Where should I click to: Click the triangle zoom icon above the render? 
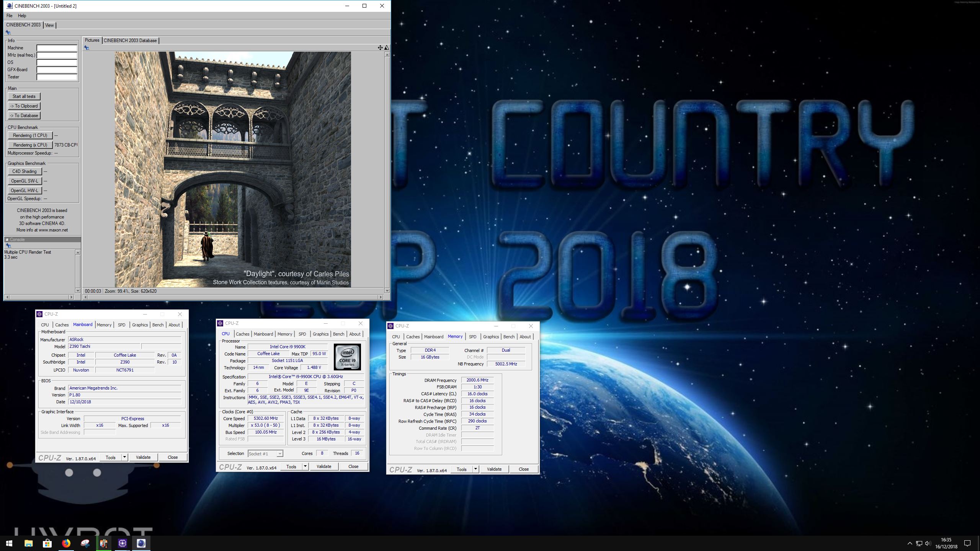tap(387, 48)
